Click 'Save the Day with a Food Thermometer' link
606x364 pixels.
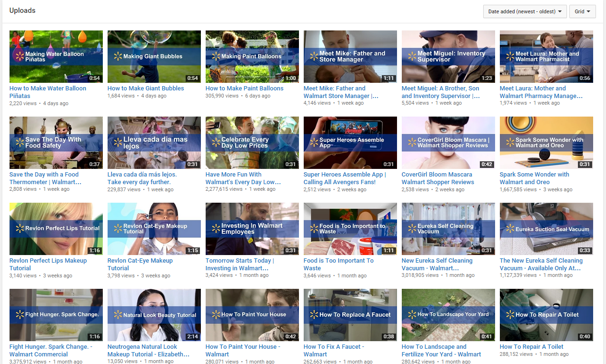(45, 178)
